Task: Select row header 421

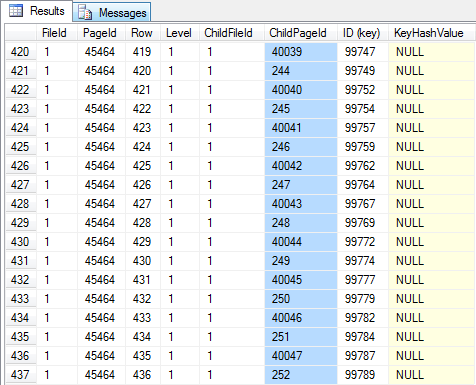Action: [x=21, y=71]
